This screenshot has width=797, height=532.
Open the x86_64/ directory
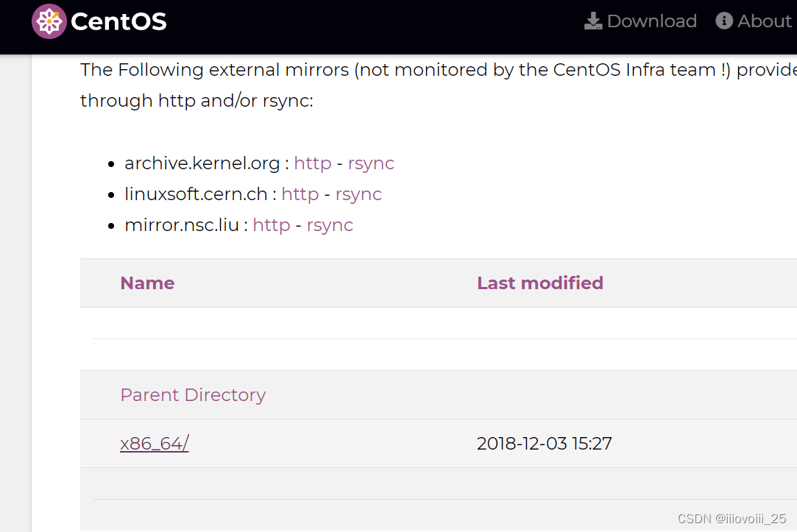tap(155, 444)
